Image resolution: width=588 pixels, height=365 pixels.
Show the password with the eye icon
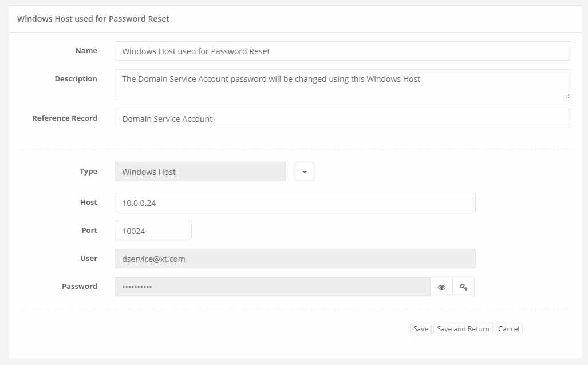coord(441,287)
